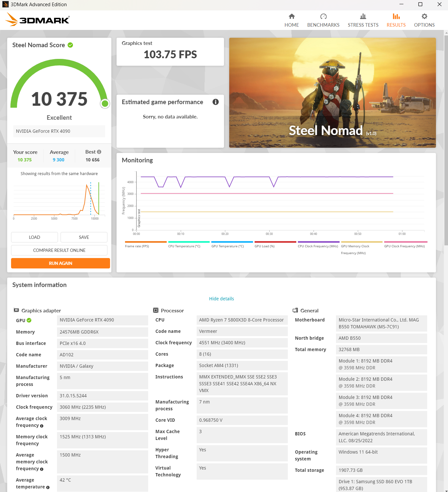Click the LOAD button
Image resolution: width=448 pixels, height=492 pixels.
pos(35,237)
